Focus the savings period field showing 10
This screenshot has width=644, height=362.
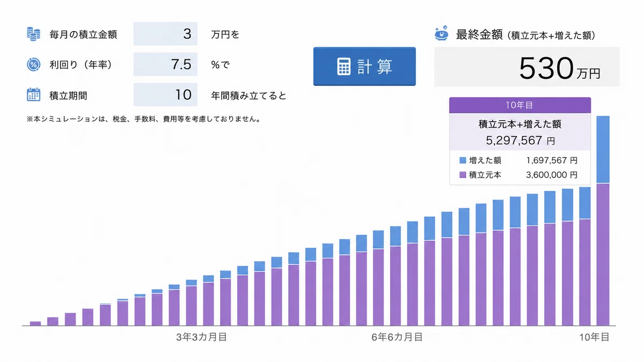tap(165, 95)
